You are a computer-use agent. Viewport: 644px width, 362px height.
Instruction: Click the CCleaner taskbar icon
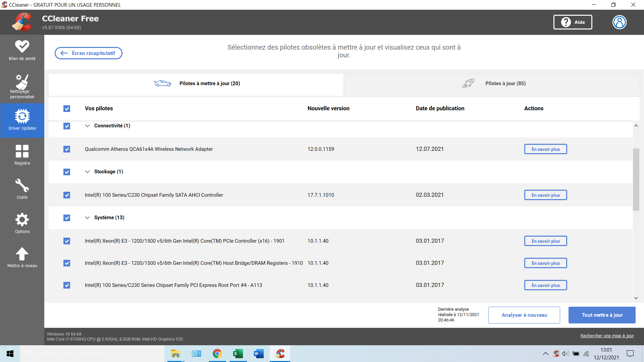280,354
